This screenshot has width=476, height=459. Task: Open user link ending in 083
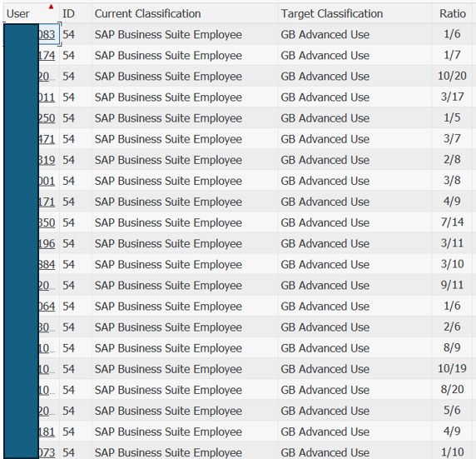(x=47, y=34)
